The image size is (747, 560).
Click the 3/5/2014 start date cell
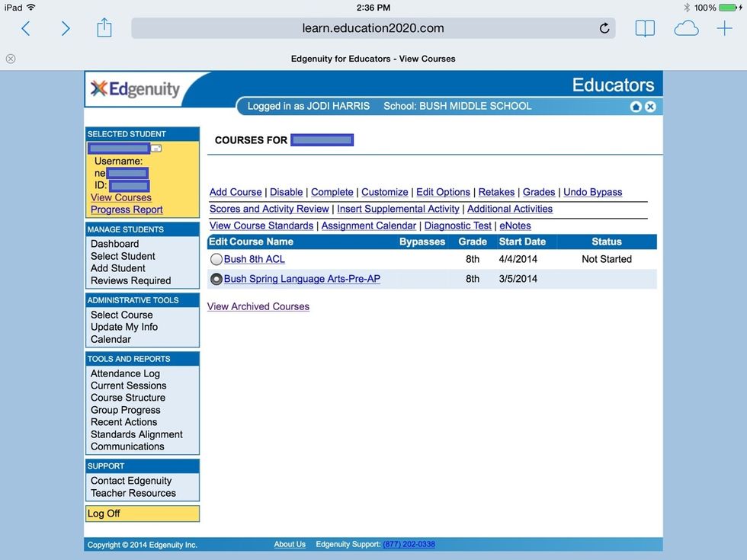tap(518, 279)
